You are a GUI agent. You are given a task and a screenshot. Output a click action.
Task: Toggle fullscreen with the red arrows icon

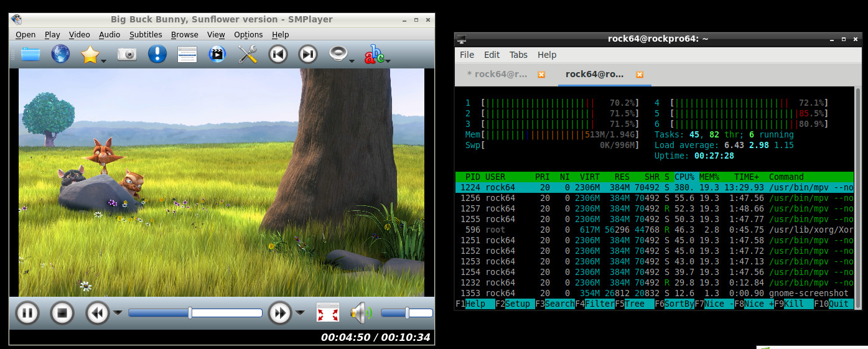328,312
